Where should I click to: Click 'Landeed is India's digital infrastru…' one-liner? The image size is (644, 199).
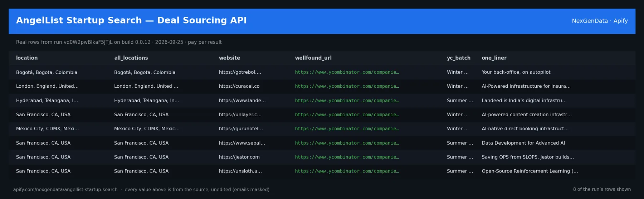524,101
